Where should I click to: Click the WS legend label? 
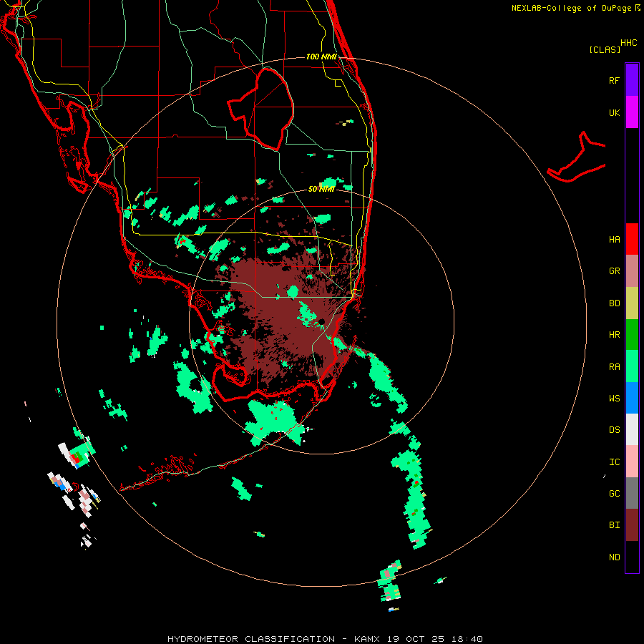click(614, 399)
